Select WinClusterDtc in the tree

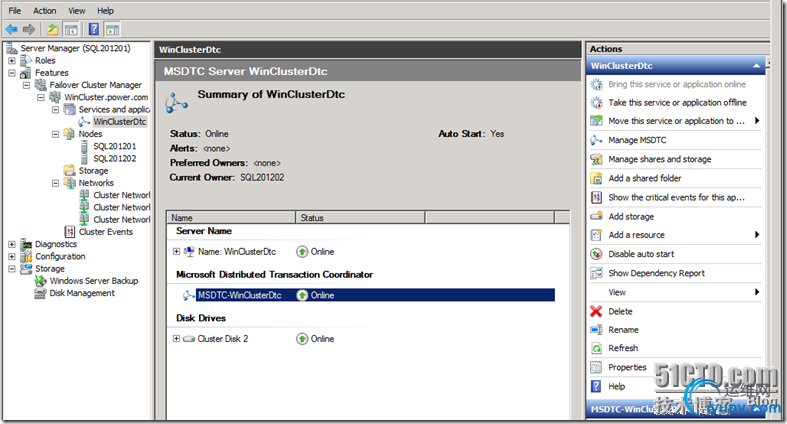point(119,122)
